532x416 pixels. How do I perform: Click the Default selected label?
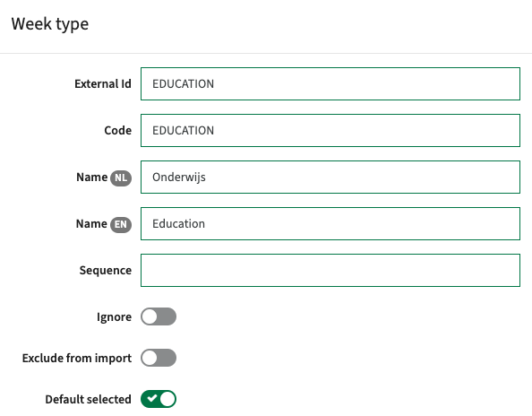click(x=88, y=399)
